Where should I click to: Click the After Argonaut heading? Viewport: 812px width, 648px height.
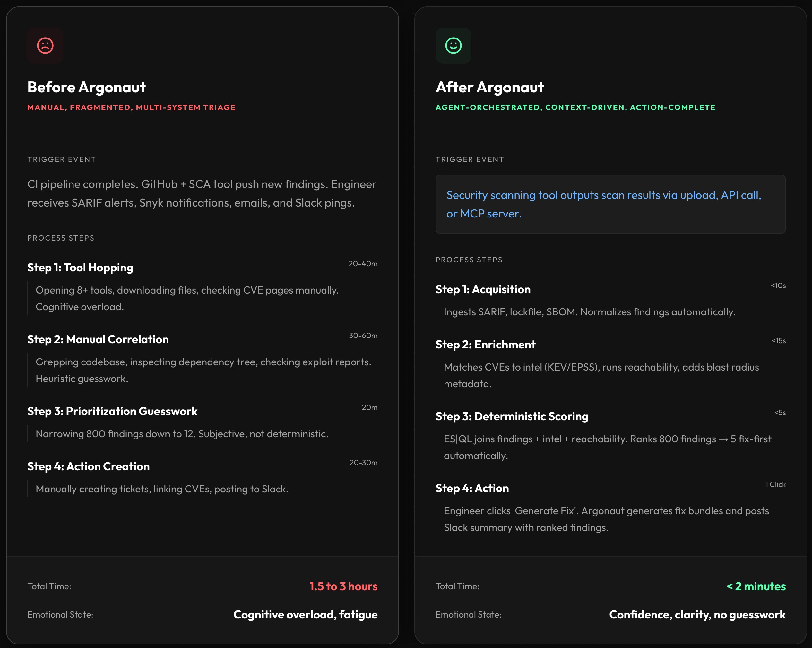pos(490,87)
